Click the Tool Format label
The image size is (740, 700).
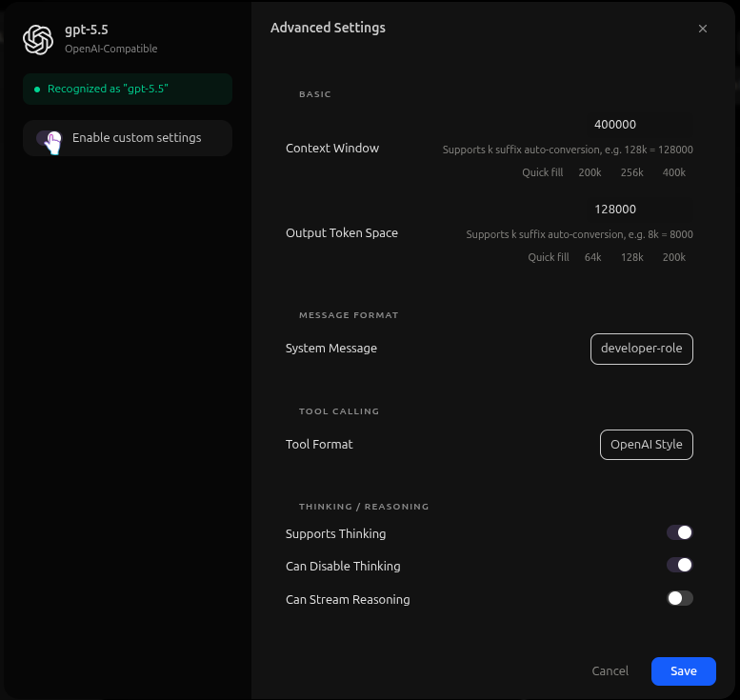(319, 445)
